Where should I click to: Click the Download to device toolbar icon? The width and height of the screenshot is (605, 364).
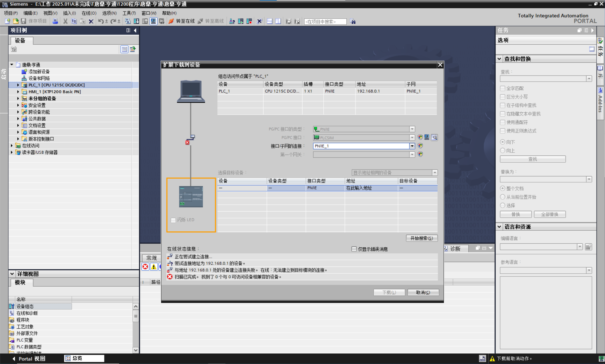click(x=136, y=21)
